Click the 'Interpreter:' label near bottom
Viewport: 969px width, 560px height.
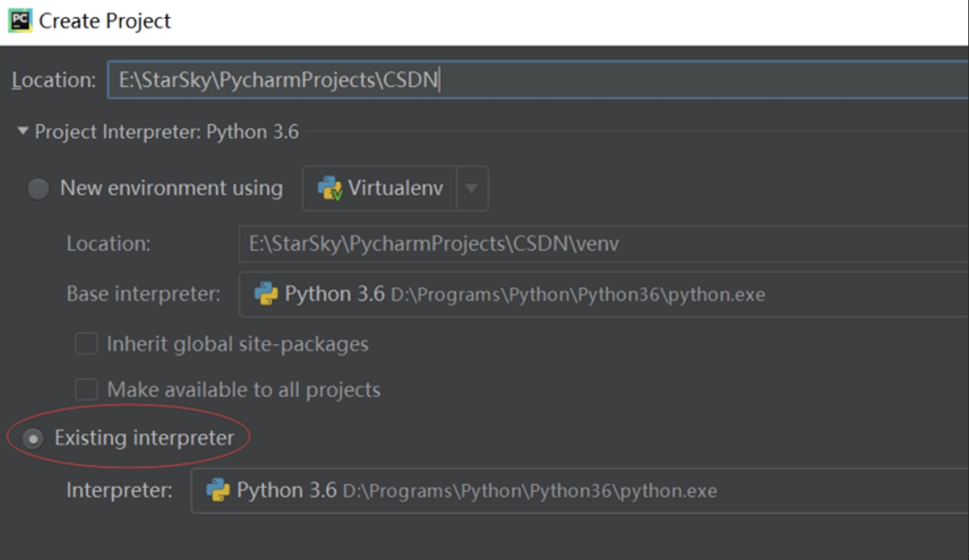click(119, 490)
